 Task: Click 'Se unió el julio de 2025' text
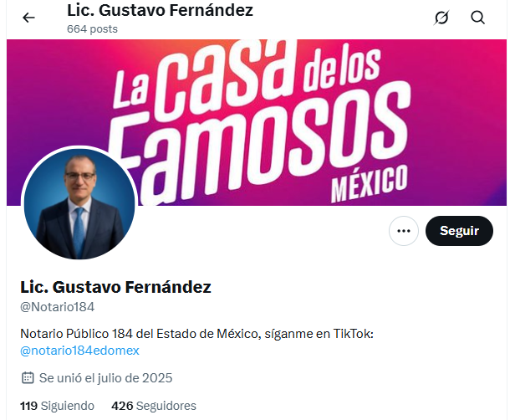(x=105, y=378)
